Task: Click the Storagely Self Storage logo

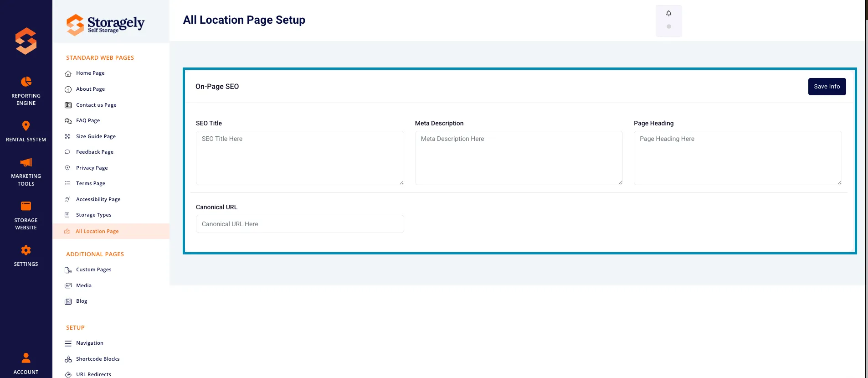Action: click(105, 24)
